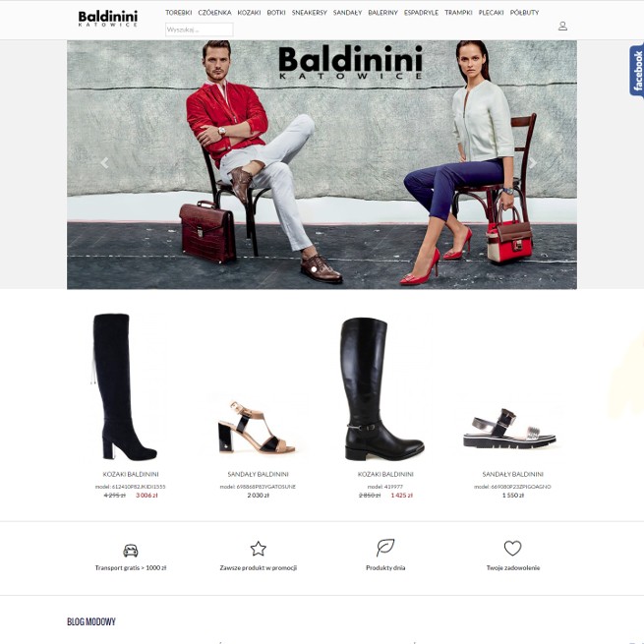Image resolution: width=644 pixels, height=644 pixels.
Task: Open Kozaki Baldinini model 419977 link
Action: 385,474
